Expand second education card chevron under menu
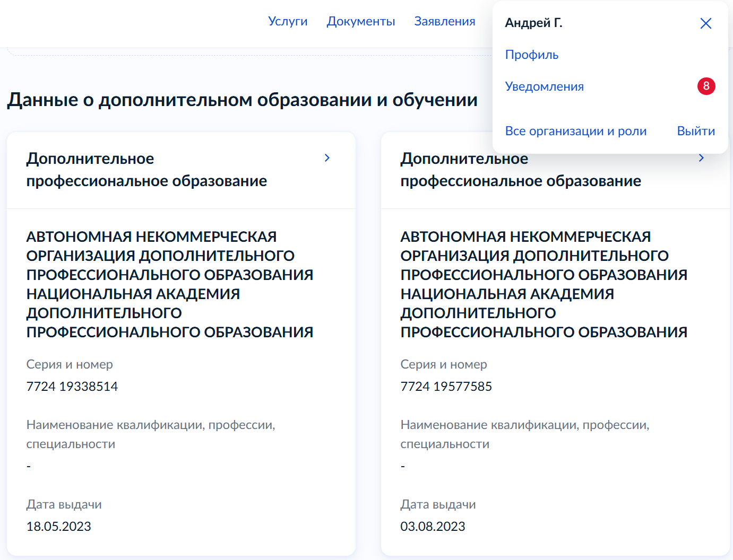Viewport: 733px width, 560px height. 701,158
